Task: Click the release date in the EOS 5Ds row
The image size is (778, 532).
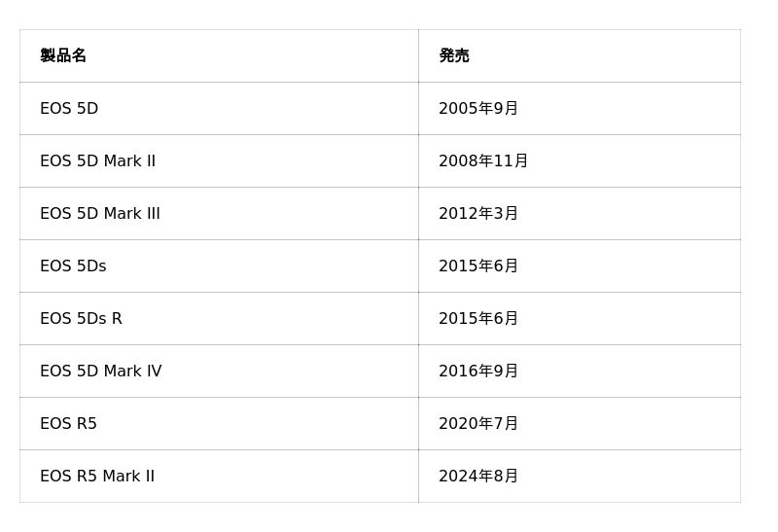Action: pyautogui.click(x=478, y=266)
